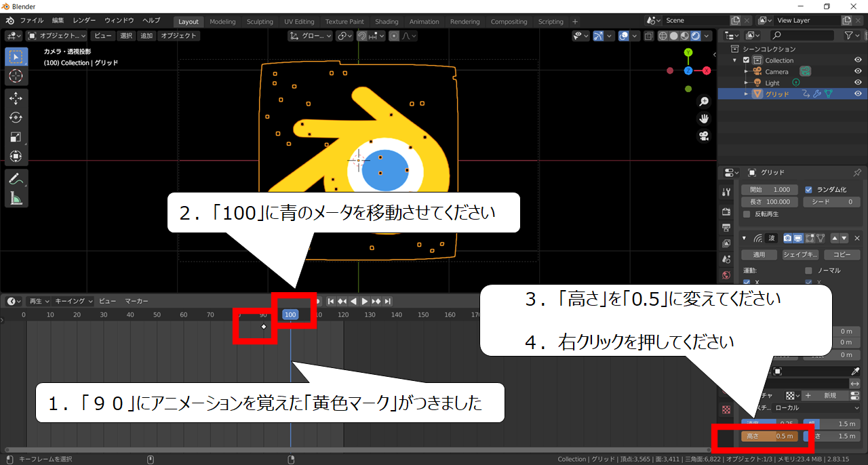868x465 pixels.
Task: Open the outliner filter dropdown
Action: (851, 35)
